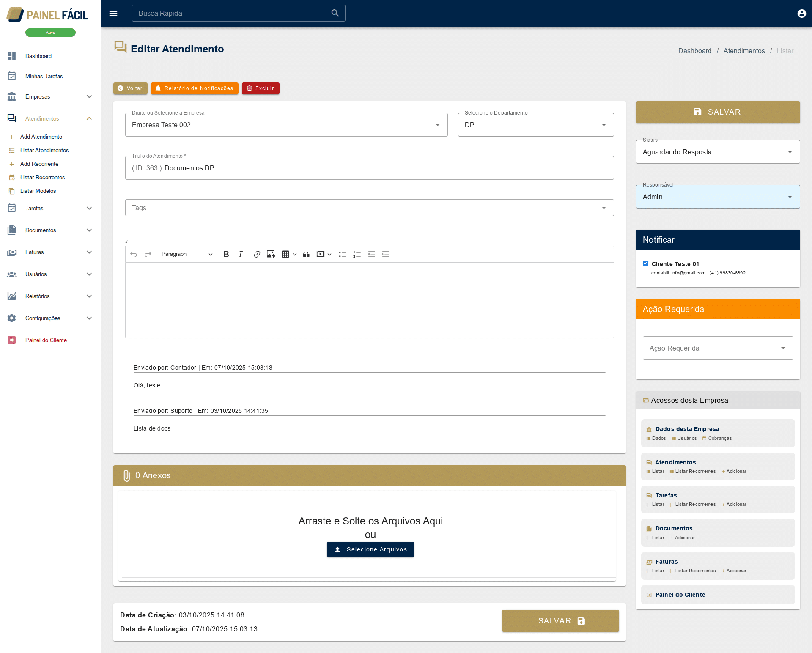Click the Italic formatting icon
The height and width of the screenshot is (653, 812).
(240, 254)
